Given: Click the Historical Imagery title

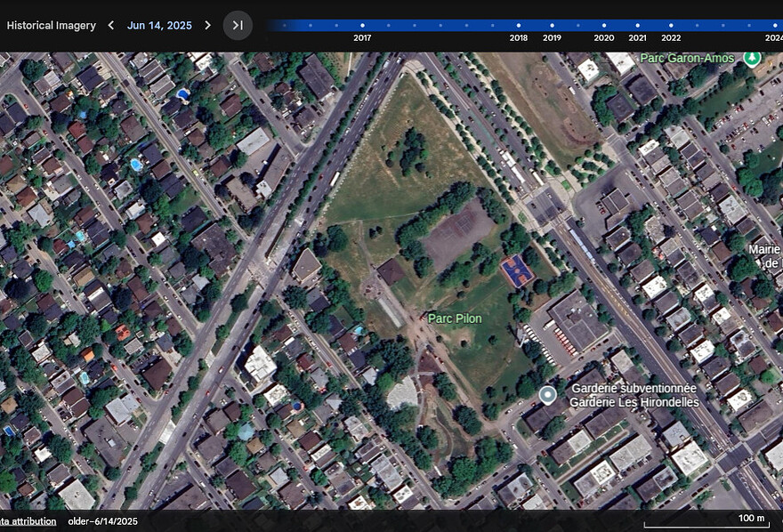Looking at the screenshot, I should pos(51,26).
